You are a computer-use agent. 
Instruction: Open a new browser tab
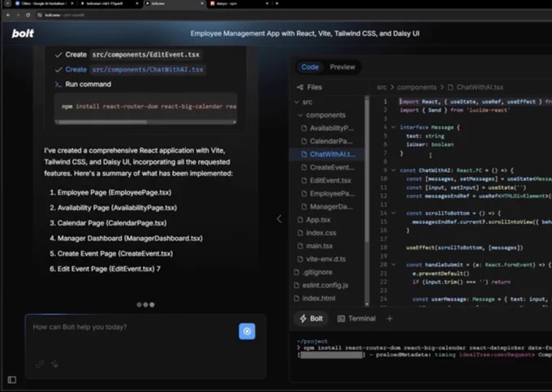[277, 3]
